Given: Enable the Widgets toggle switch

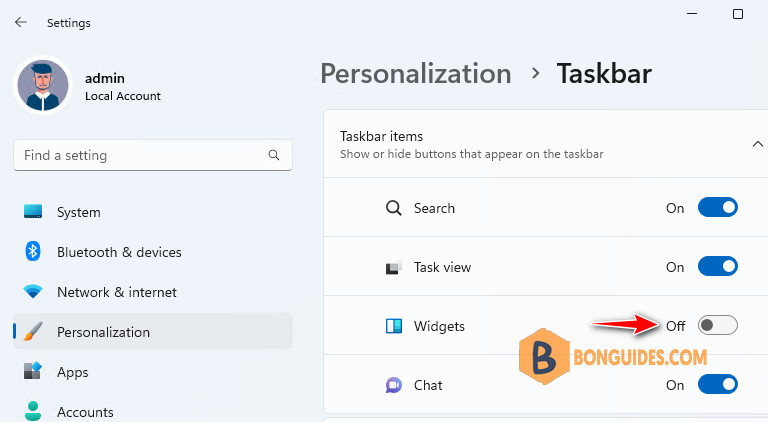Looking at the screenshot, I should point(717,325).
